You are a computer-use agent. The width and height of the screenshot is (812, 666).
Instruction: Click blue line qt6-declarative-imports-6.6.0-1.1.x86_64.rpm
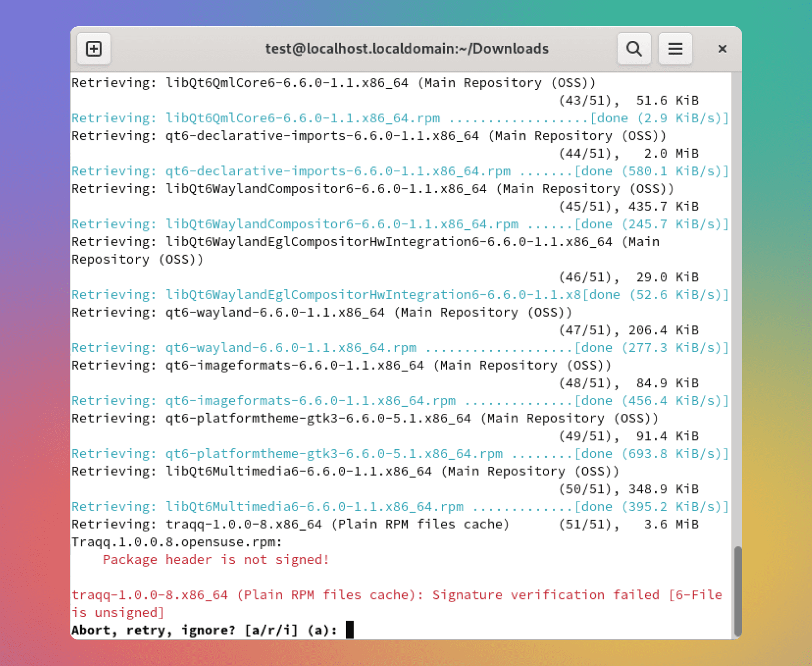tap(401, 171)
